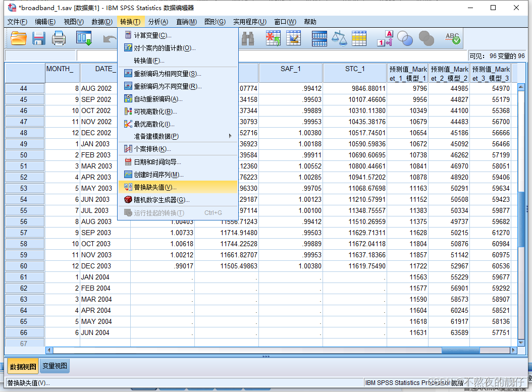Choose 替换缺失值(V) menu item
532x392 pixels.
178,187
